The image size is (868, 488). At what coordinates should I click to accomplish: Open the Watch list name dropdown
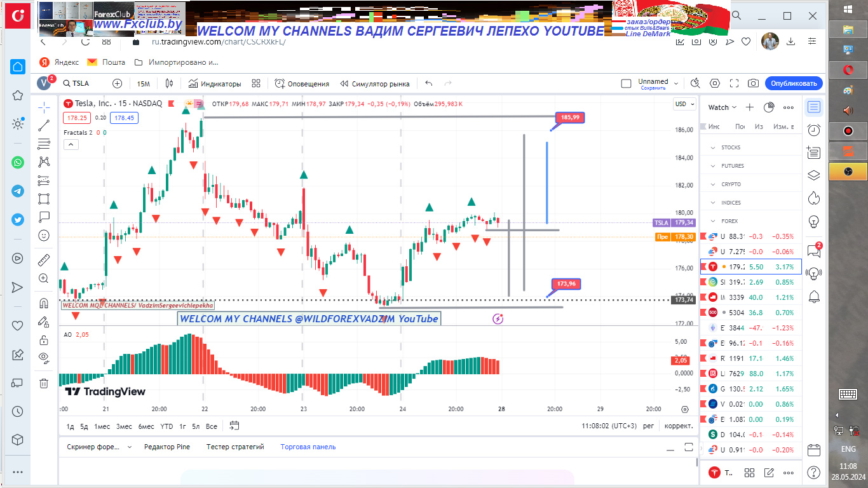[x=722, y=107]
